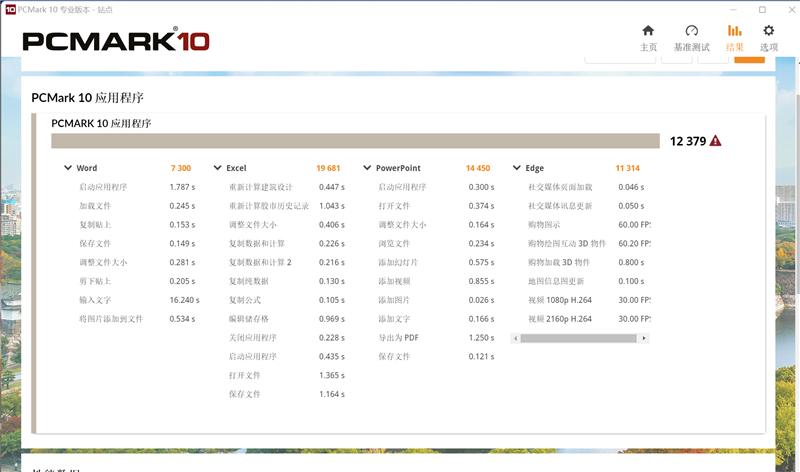Click the PowerPoint 添加视频 value 0.855 s
This screenshot has height=472, width=800.
[x=481, y=281]
